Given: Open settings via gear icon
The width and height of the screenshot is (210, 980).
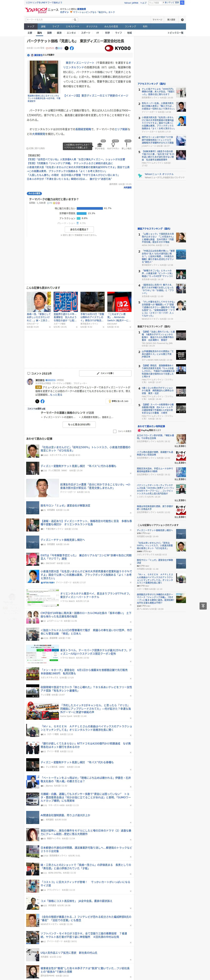Looking at the screenshot, I should (x=182, y=20).
